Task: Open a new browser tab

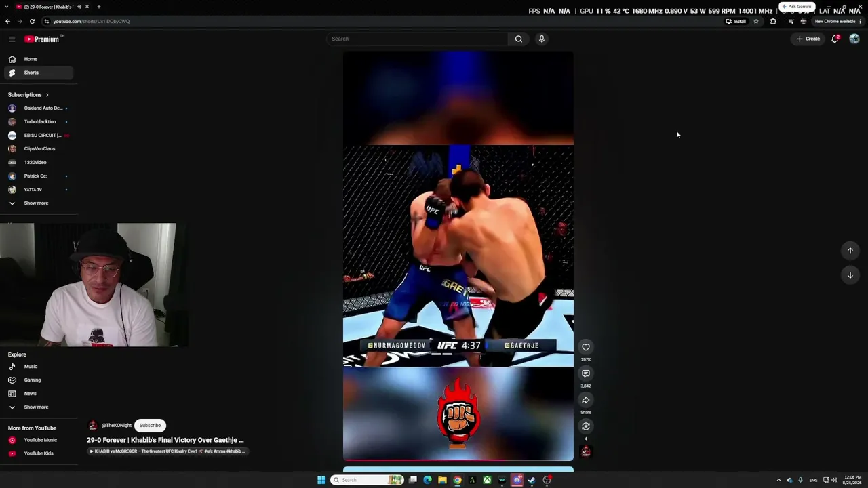Action: 98,7
